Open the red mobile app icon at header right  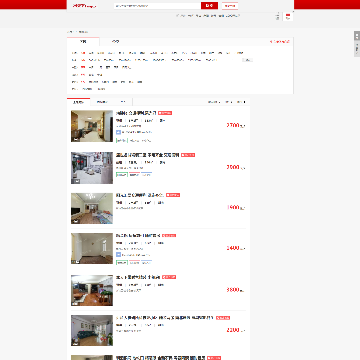point(288,16)
